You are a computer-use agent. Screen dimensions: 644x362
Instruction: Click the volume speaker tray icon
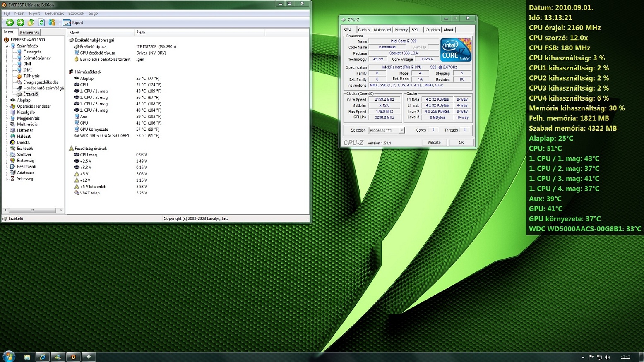pyautogui.click(x=607, y=357)
